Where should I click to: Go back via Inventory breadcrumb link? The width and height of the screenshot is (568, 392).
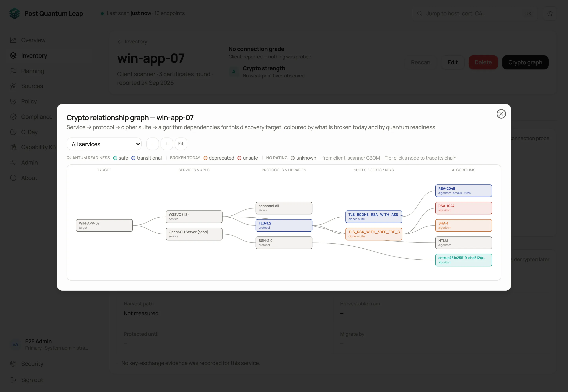click(132, 42)
